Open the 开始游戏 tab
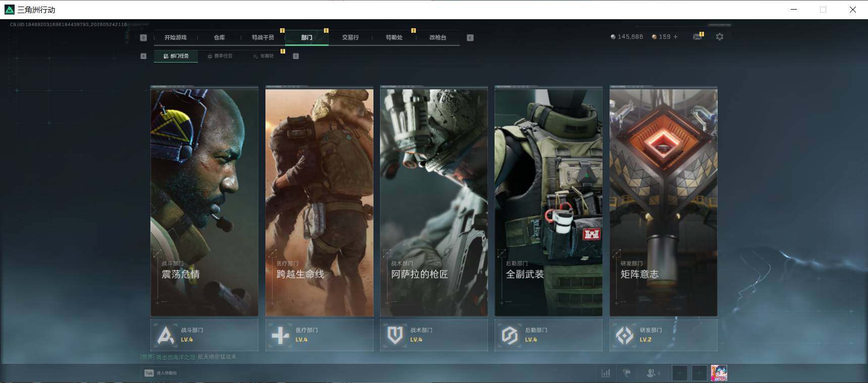The height and width of the screenshot is (383, 868). pyautogui.click(x=176, y=37)
